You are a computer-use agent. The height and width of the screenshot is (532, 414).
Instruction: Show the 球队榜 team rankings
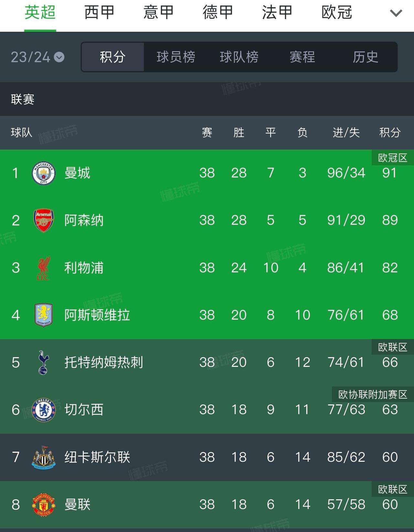tap(239, 57)
